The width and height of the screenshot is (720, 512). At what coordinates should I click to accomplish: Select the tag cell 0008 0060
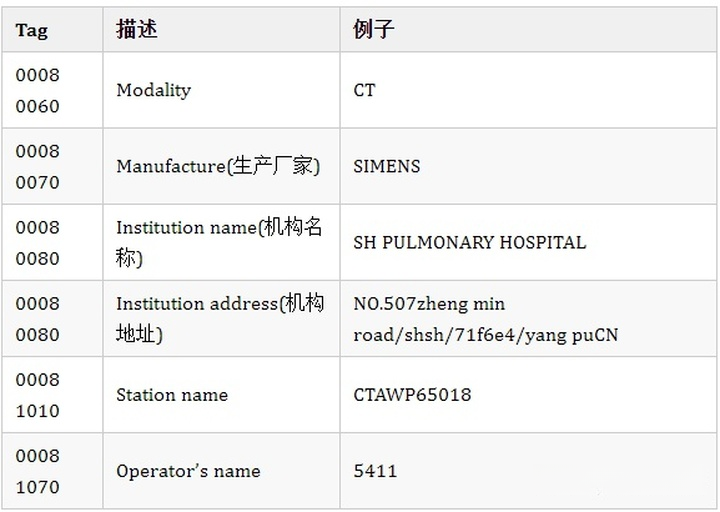[x=38, y=91]
